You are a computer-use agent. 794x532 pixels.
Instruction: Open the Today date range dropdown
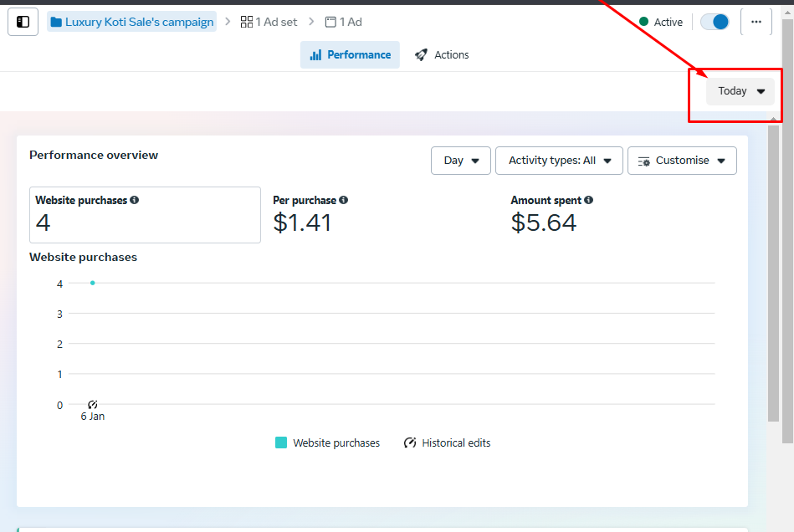740,91
